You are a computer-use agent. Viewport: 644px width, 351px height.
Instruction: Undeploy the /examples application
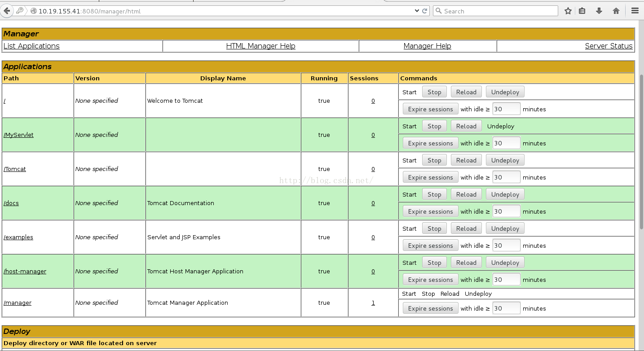click(505, 228)
